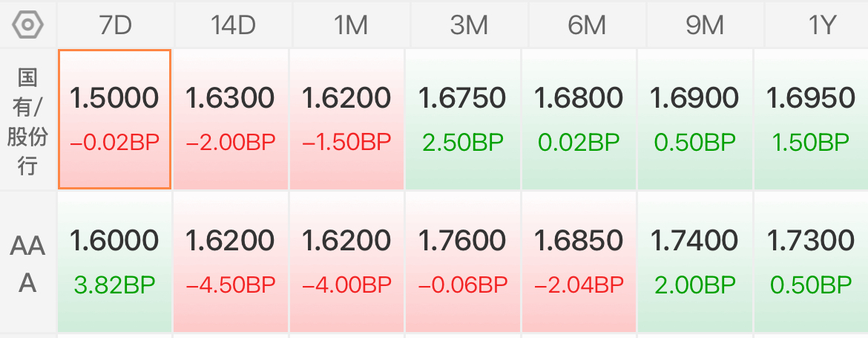Screen dimensions: 868x338
Task: Open the hexagon settings icon
Action: pos(27,25)
